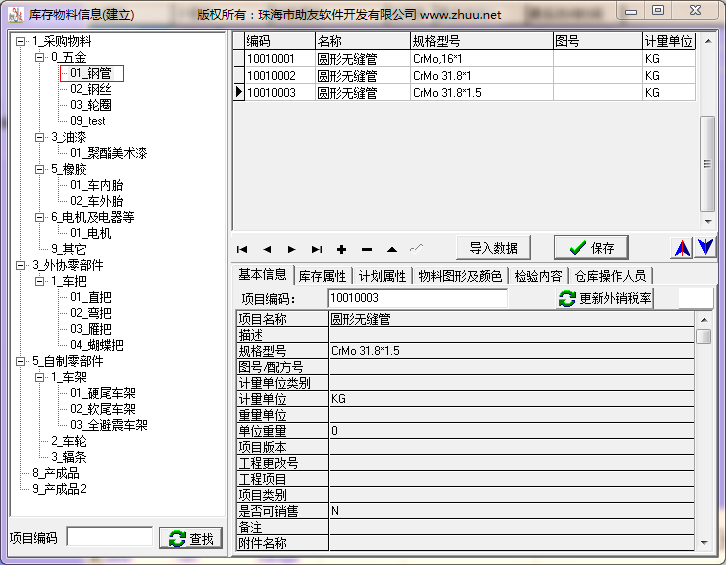
Task: Select 01_聚酯美术漆 tree item
Action: tap(108, 153)
